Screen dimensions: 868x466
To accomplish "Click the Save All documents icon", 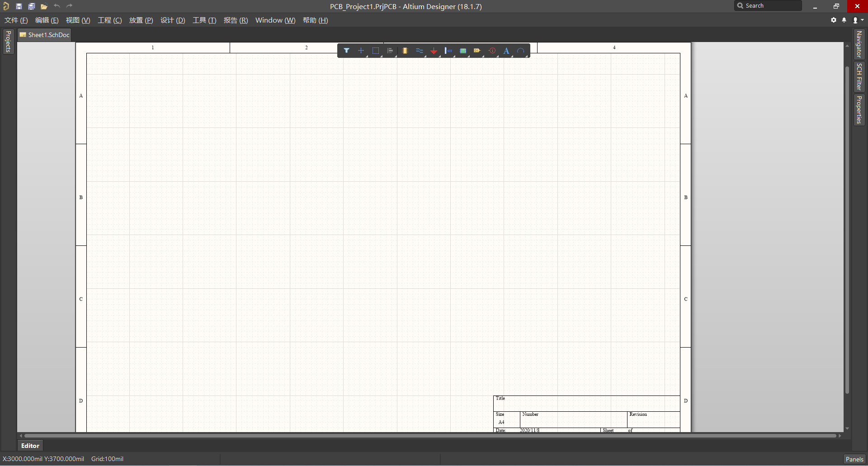I will pos(32,6).
